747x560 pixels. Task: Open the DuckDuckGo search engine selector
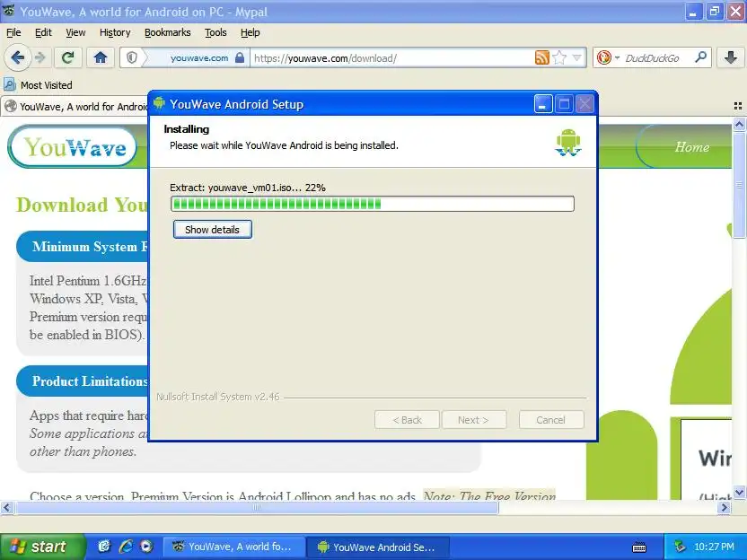[x=608, y=58]
